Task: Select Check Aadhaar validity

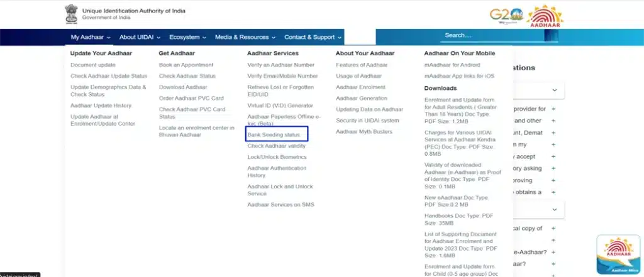Action: tap(277, 146)
